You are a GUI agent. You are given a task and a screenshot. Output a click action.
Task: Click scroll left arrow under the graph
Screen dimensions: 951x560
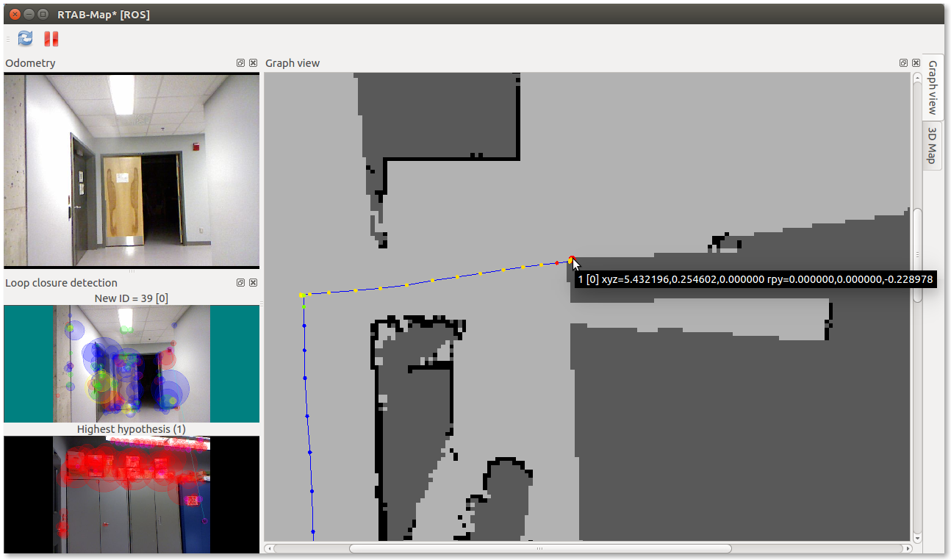(270, 548)
